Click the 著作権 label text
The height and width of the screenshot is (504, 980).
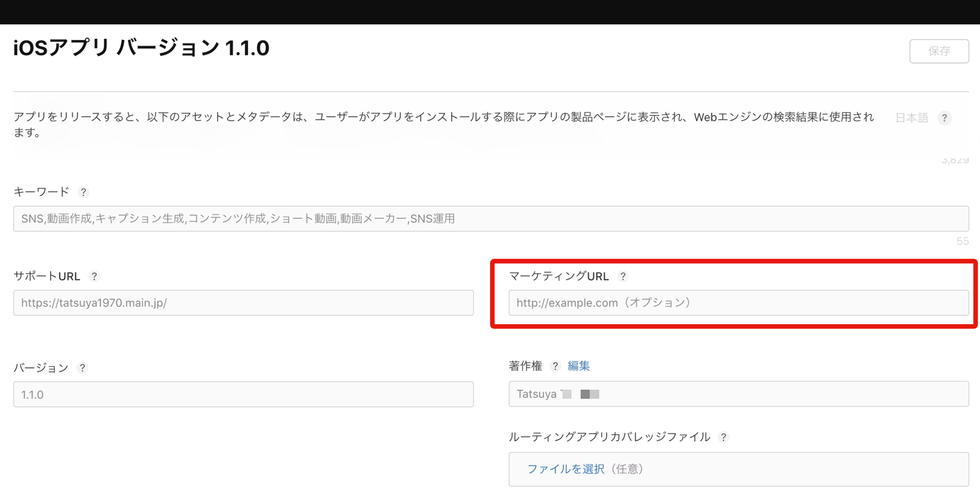pos(525,366)
